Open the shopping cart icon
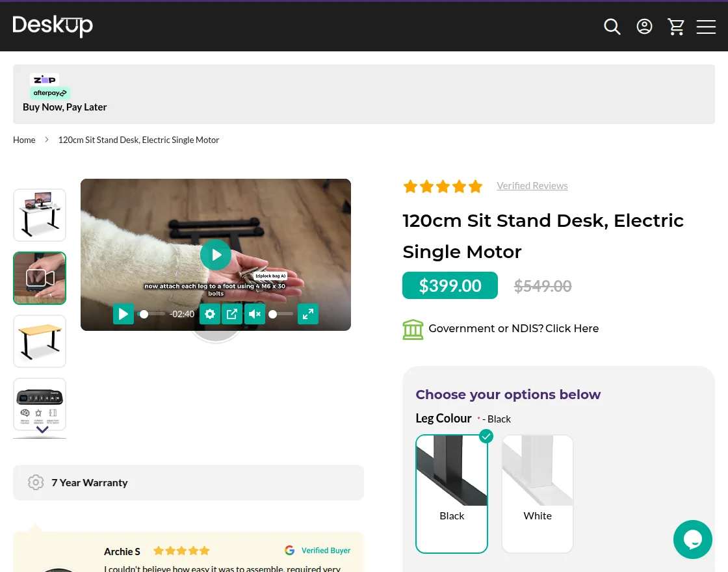This screenshot has width=728, height=572. pos(676,26)
